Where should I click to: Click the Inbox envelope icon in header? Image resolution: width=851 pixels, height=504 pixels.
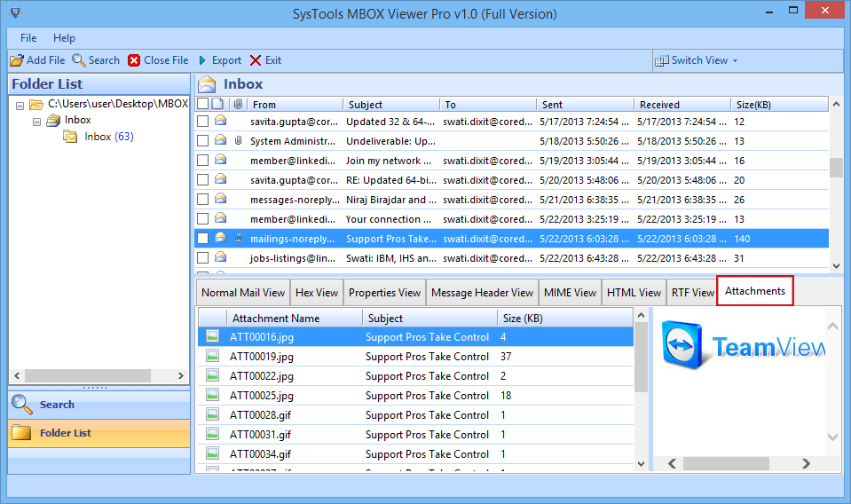tap(207, 84)
